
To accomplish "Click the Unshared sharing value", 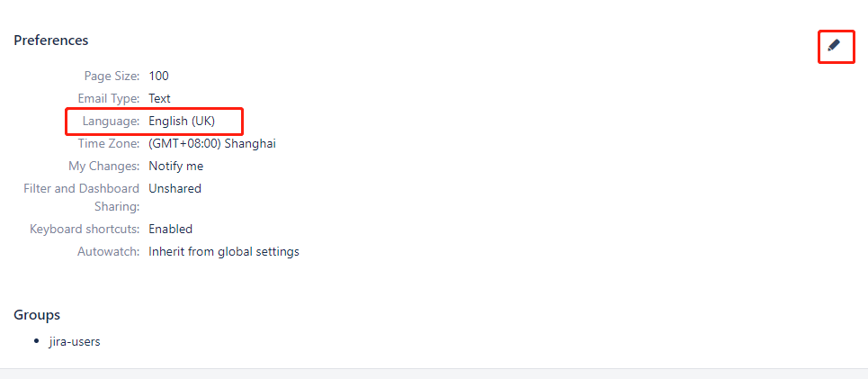I will pyautogui.click(x=174, y=189).
